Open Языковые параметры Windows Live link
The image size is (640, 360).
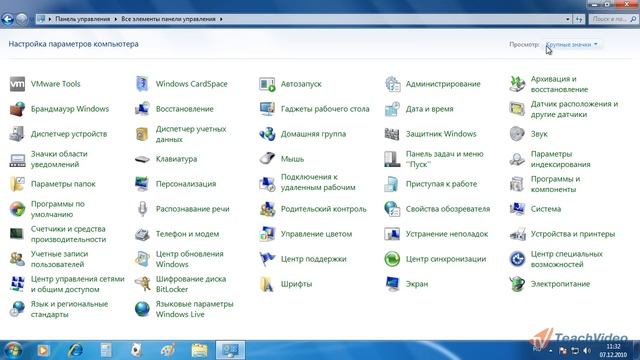pos(194,309)
